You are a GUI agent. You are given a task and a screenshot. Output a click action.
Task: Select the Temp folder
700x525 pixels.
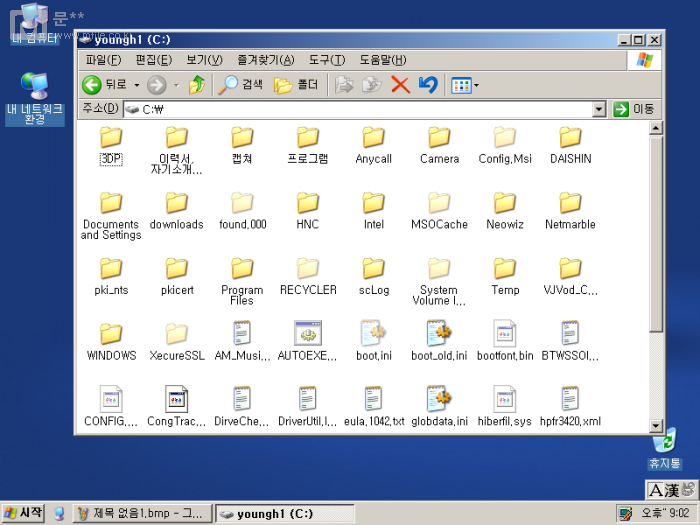pos(504,277)
